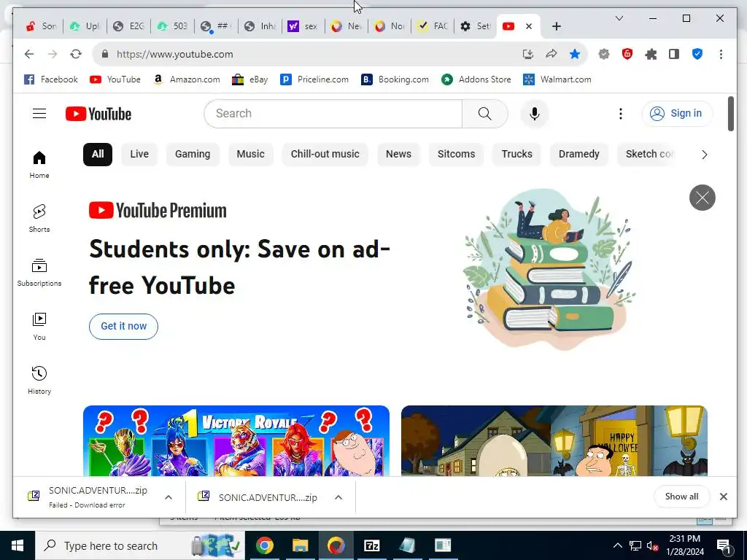
Task: Click the search magnifier button
Action: tap(484, 113)
